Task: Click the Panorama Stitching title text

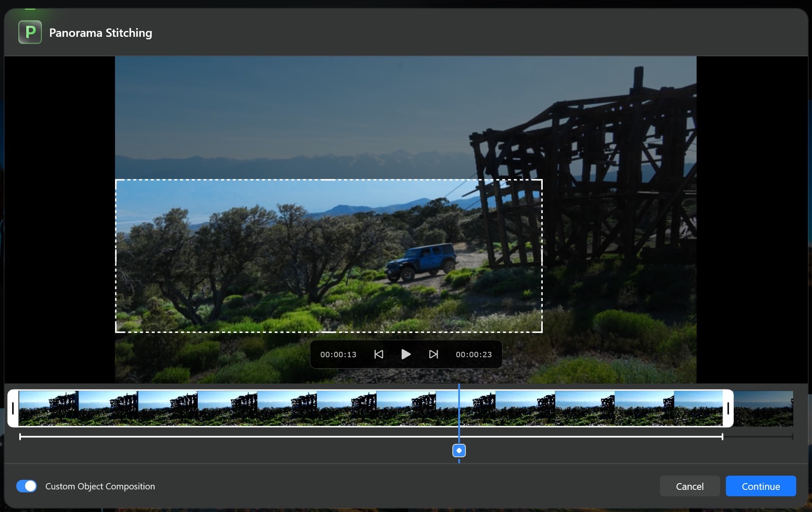Action: pos(101,33)
